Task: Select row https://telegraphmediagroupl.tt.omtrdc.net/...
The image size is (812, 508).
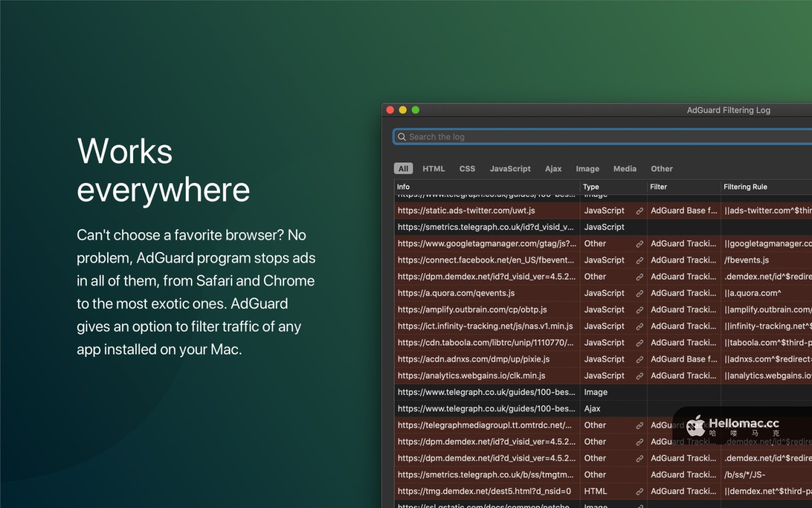Action: click(603, 425)
